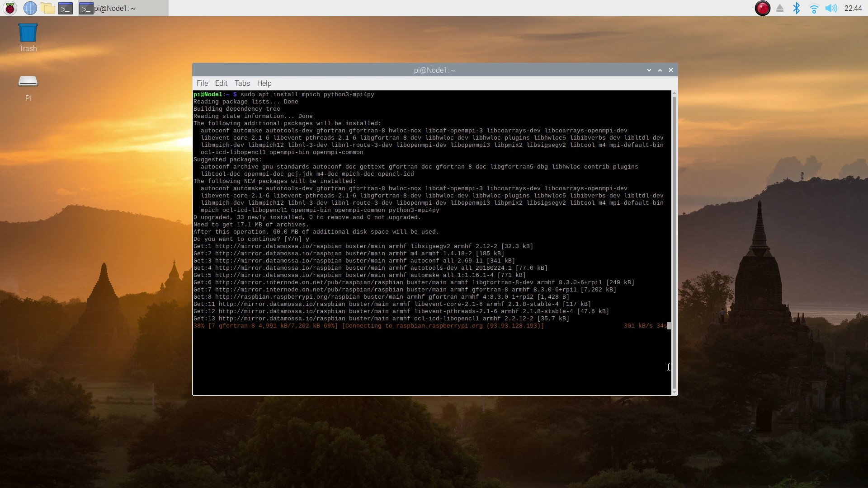Launch the web browser globe icon

(x=30, y=8)
